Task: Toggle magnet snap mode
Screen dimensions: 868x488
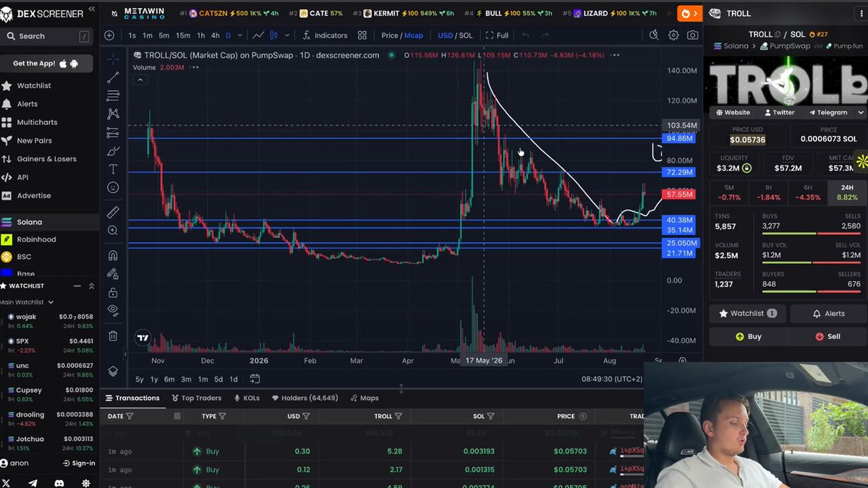Action: point(113,255)
